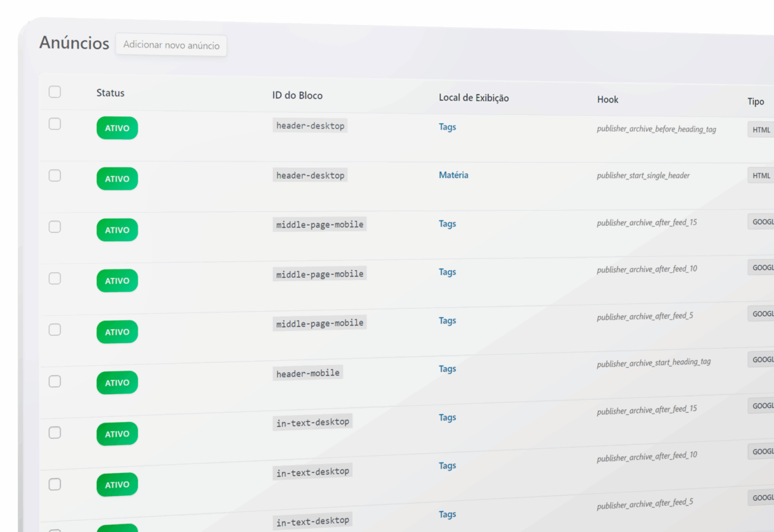Sort by Local de Exibição column header
The image size is (774, 532).
tap(474, 98)
